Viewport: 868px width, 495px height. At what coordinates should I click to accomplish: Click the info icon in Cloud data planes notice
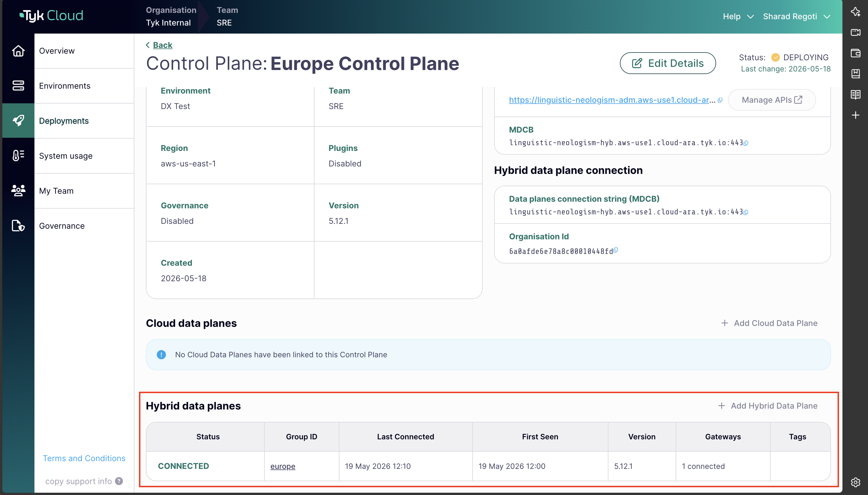click(161, 355)
